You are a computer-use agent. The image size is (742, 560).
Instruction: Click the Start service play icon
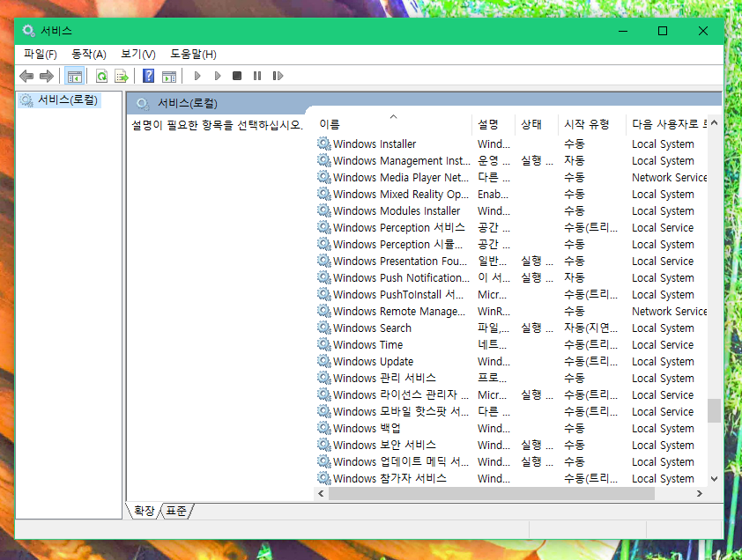(x=197, y=76)
